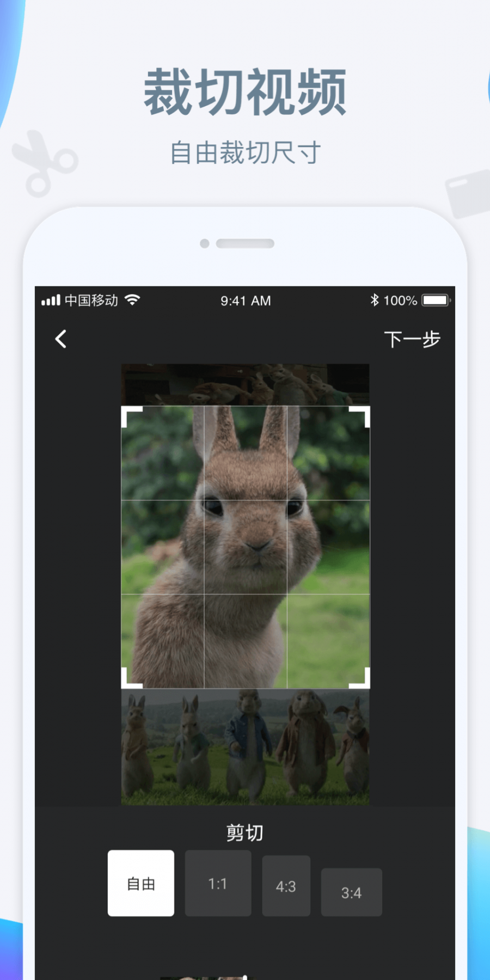Click the dimmed rabbits group below crop
Viewport: 490px width, 980px height.
pyautogui.click(x=245, y=747)
